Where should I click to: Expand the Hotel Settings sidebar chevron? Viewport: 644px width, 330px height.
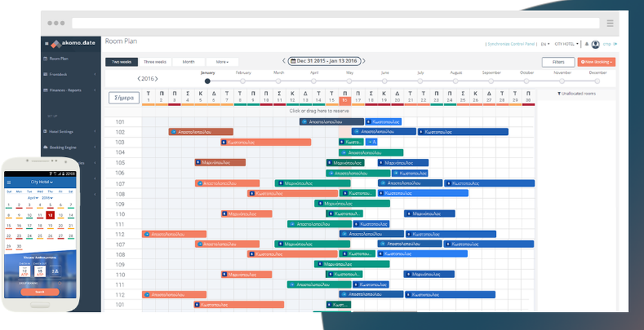coord(95,132)
